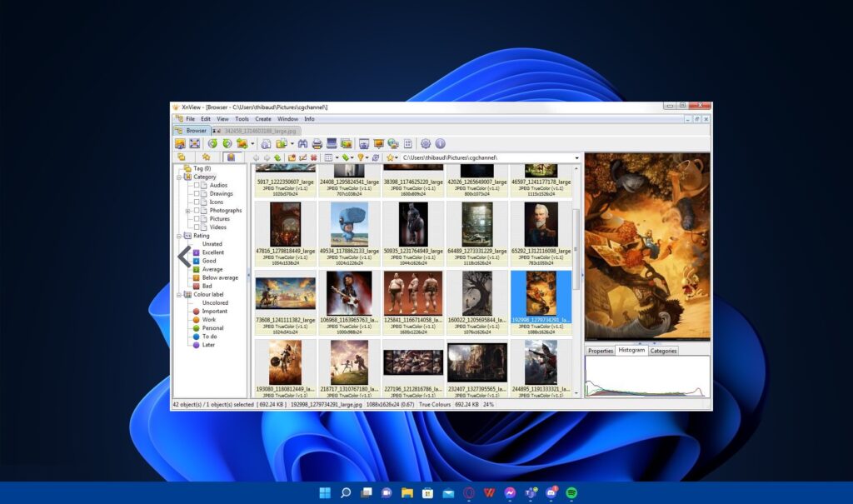The image size is (853, 504).
Task: Open the Edit menu
Action: [206, 118]
